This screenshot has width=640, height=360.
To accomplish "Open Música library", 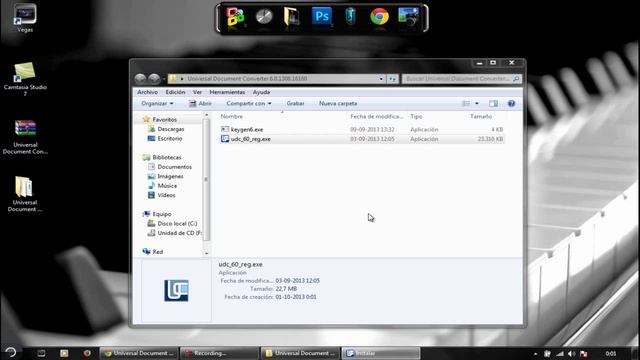I will (x=167, y=186).
